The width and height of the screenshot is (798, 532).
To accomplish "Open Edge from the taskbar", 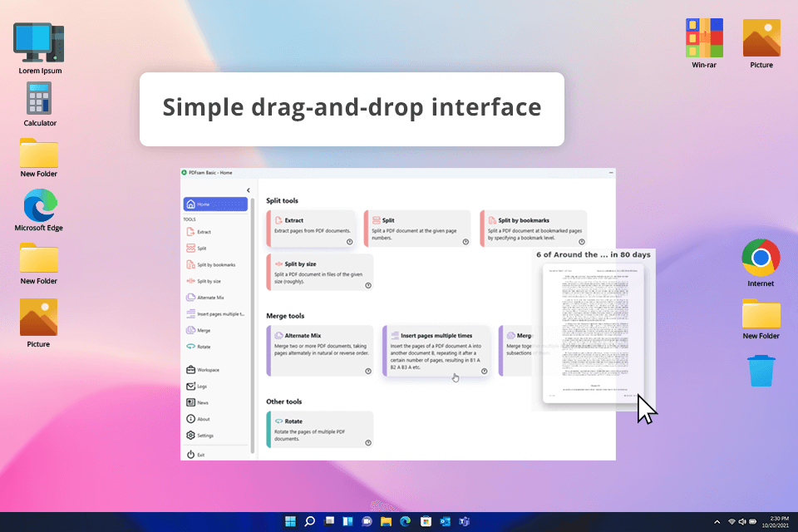I will (406, 521).
